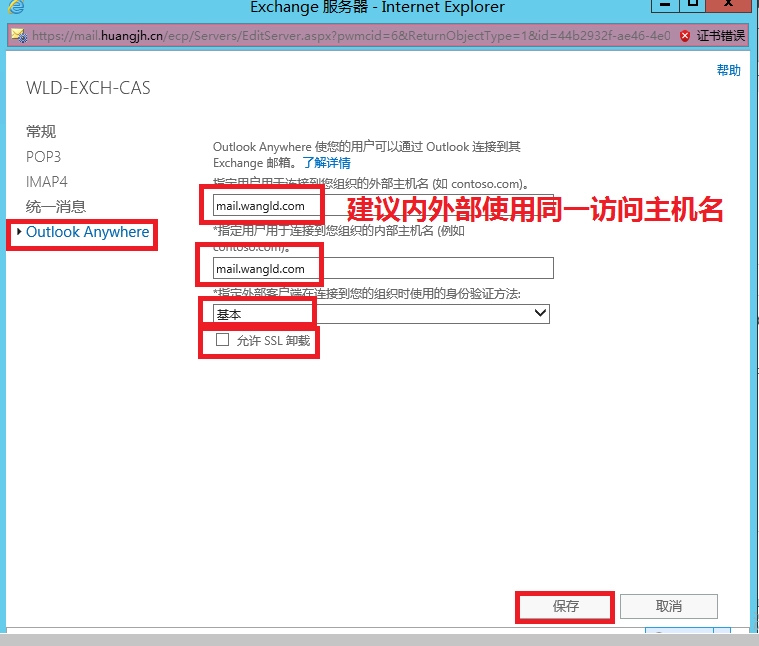The height and width of the screenshot is (646, 759).
Task: Click the arrow marker beside Outlook Anywhere
Action: pyautogui.click(x=17, y=232)
